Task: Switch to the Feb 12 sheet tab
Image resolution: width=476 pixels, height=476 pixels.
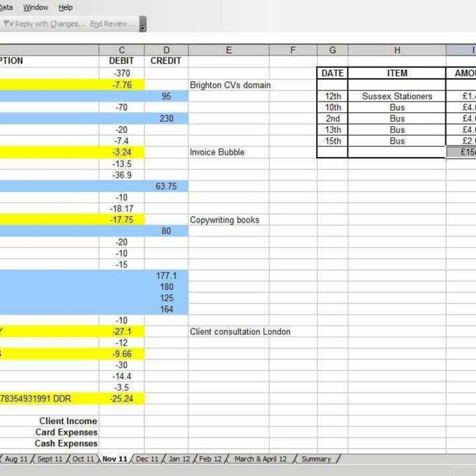Action: [210, 459]
